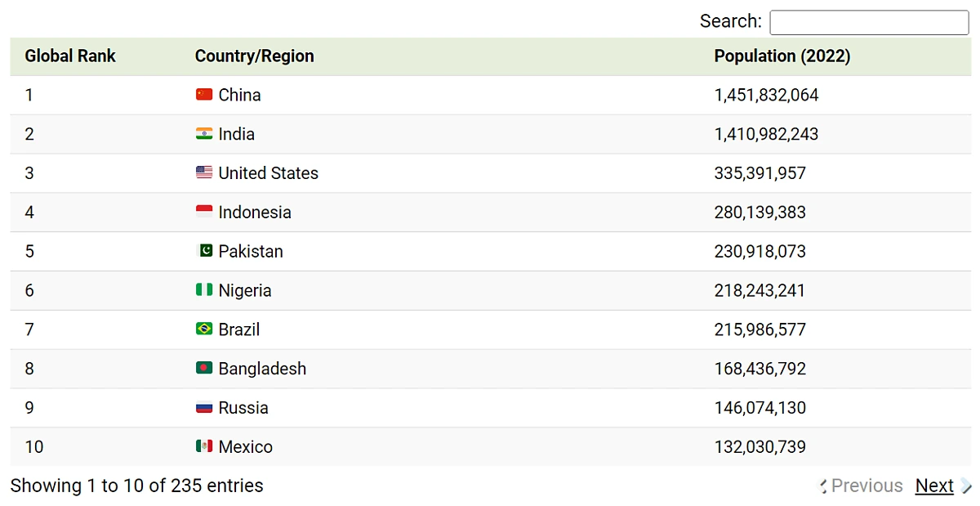
Task: Click the Pakistan flag icon
Action: pyautogui.click(x=206, y=251)
